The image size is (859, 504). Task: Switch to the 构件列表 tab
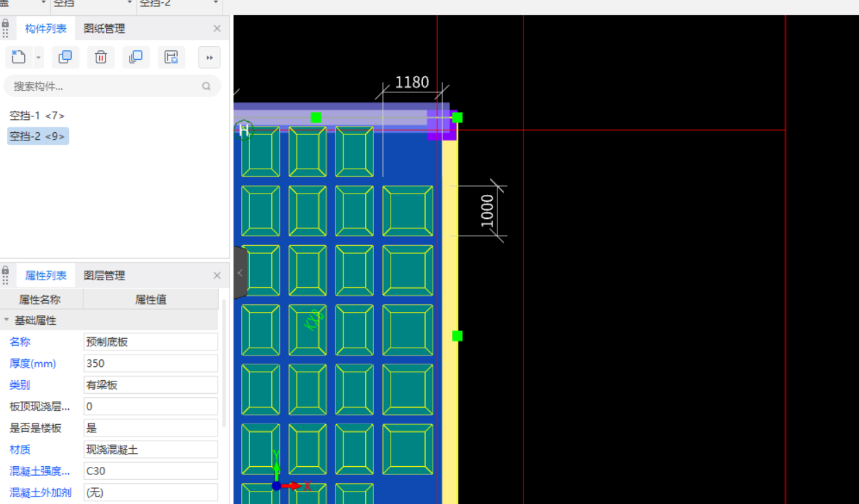click(45, 28)
